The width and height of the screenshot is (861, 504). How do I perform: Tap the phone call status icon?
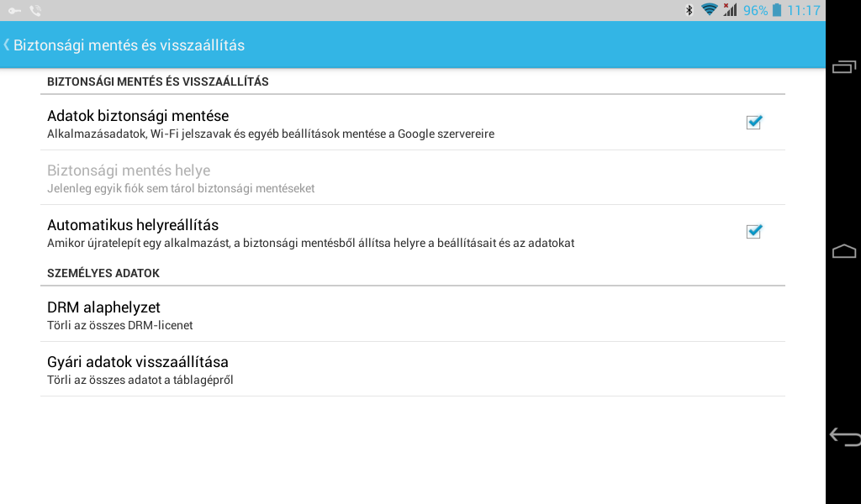tap(35, 10)
